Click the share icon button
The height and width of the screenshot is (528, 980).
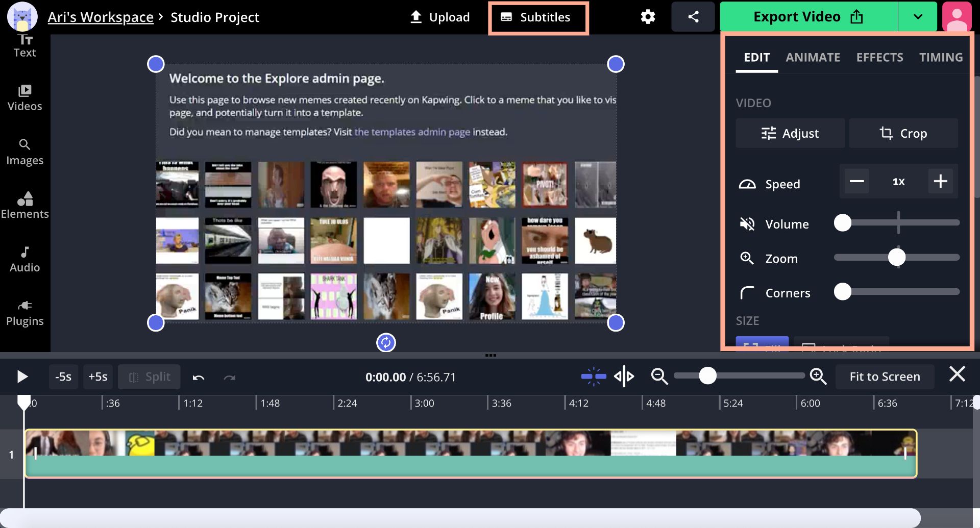coord(693,17)
